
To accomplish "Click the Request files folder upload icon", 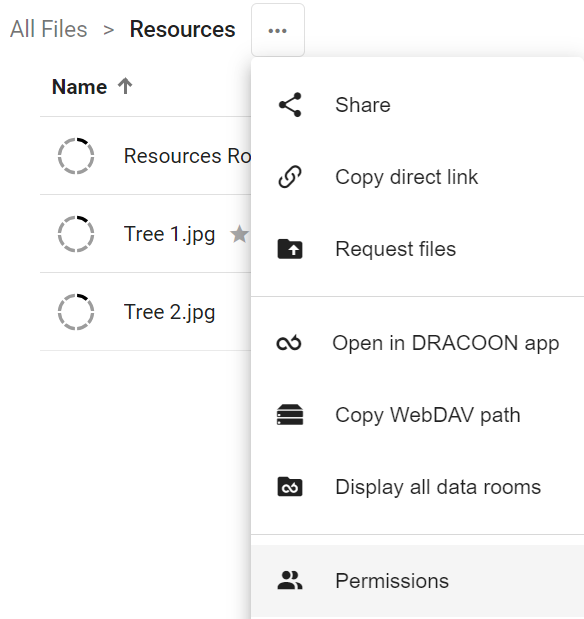I will 290,249.
